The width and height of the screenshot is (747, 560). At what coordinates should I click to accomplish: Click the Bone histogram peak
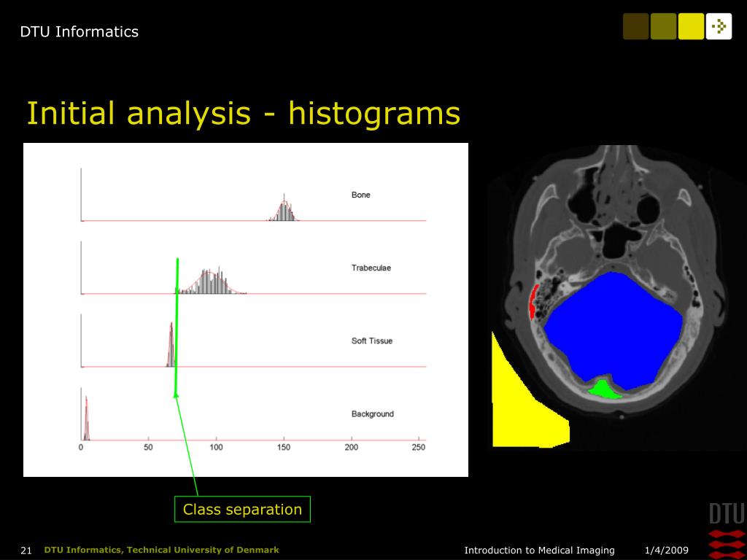[x=284, y=209]
